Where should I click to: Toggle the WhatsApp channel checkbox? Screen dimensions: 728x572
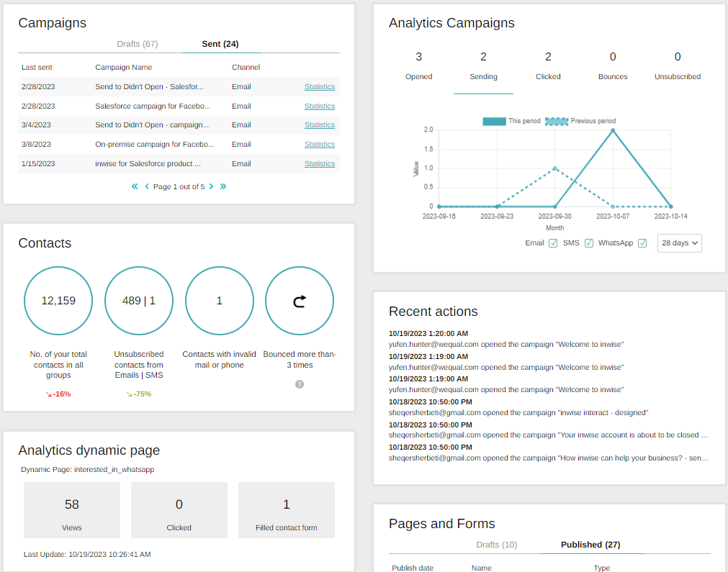[x=642, y=243]
